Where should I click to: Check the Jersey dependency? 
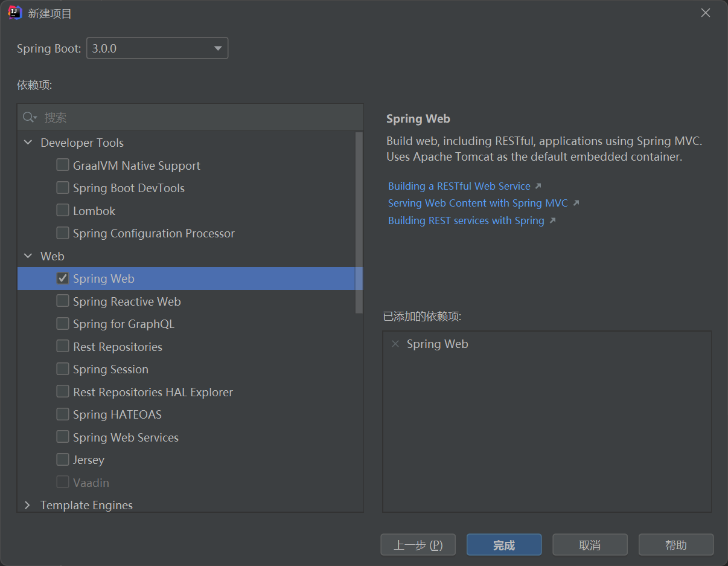(63, 460)
